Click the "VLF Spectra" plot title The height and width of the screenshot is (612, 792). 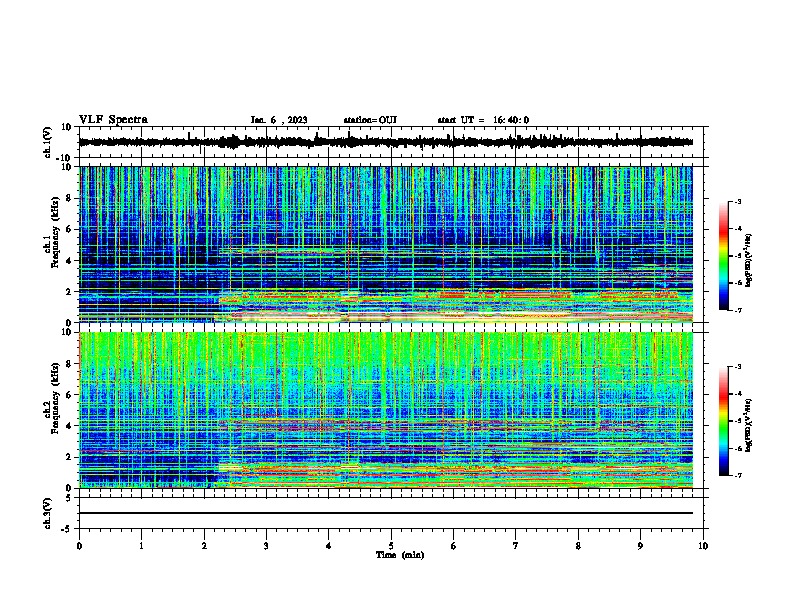(113, 120)
